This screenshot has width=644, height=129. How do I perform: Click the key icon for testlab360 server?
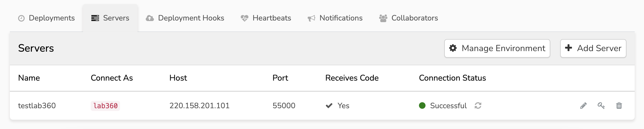click(x=601, y=106)
